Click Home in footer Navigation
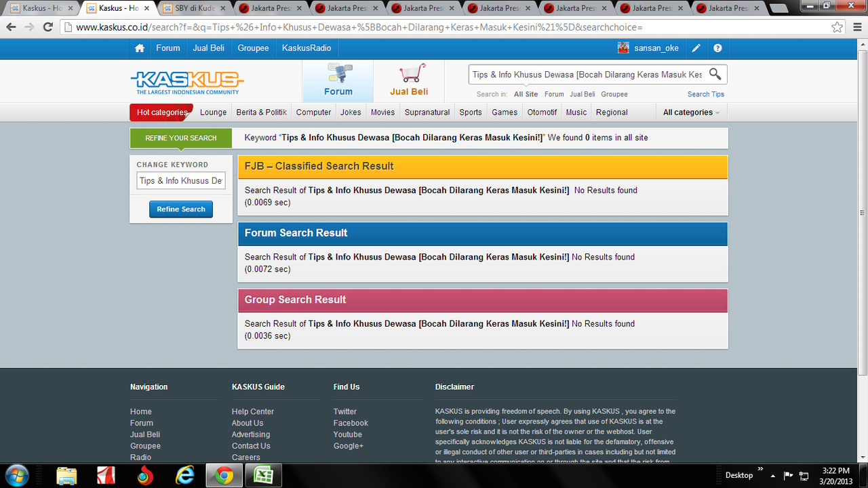The height and width of the screenshot is (488, 868). pos(141,411)
